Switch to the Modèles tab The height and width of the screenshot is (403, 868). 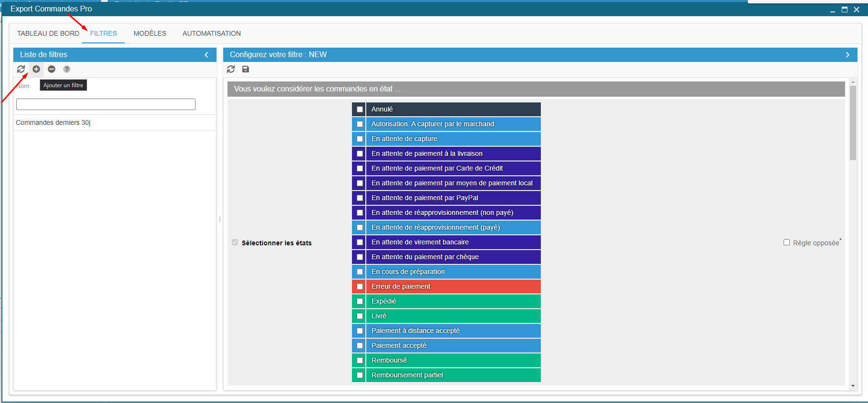(x=150, y=33)
